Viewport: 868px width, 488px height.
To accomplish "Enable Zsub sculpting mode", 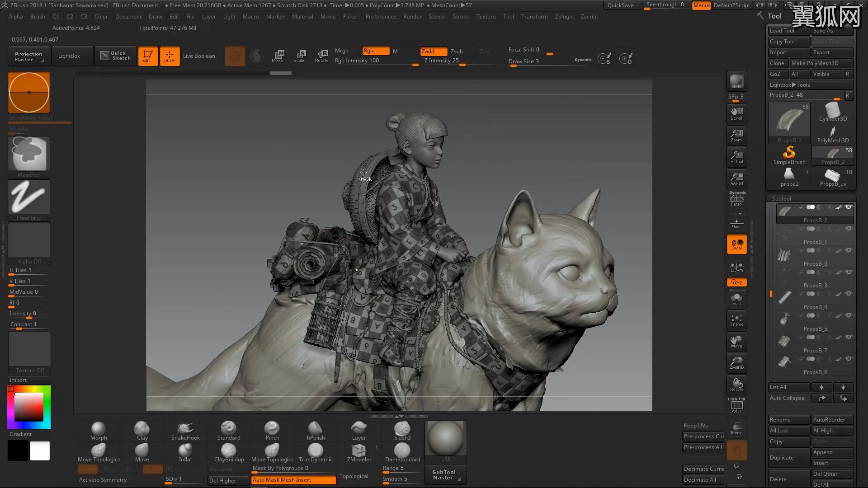I will [x=457, y=52].
